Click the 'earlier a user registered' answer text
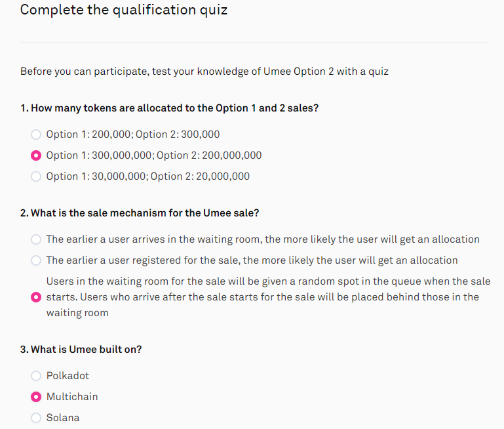This screenshot has height=429, width=504. (x=252, y=260)
